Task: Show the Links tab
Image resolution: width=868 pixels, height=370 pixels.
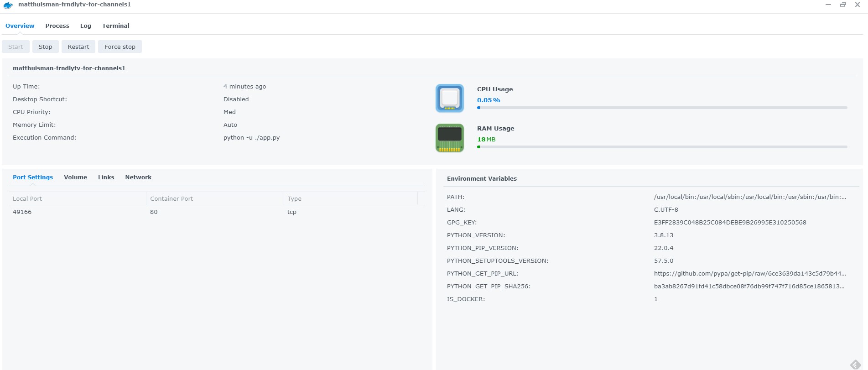Action: (106, 177)
